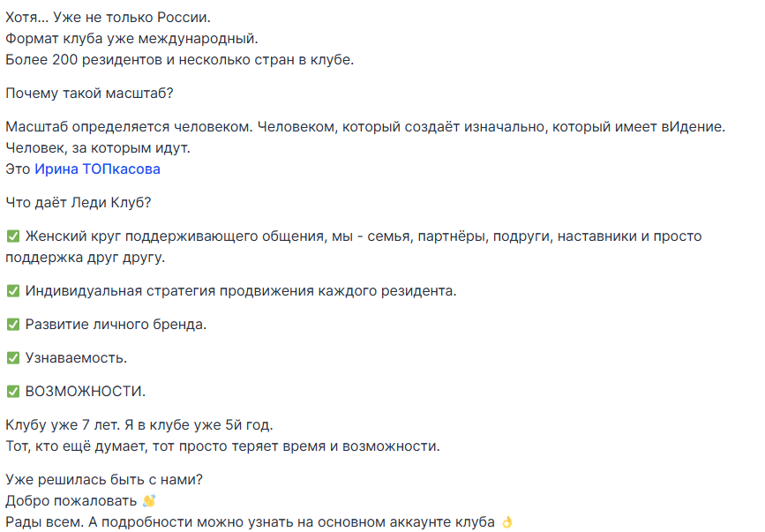Screen dimensions: 765x532
Task: Click the checkmark emoji before Узнаваемость
Action: [13, 357]
